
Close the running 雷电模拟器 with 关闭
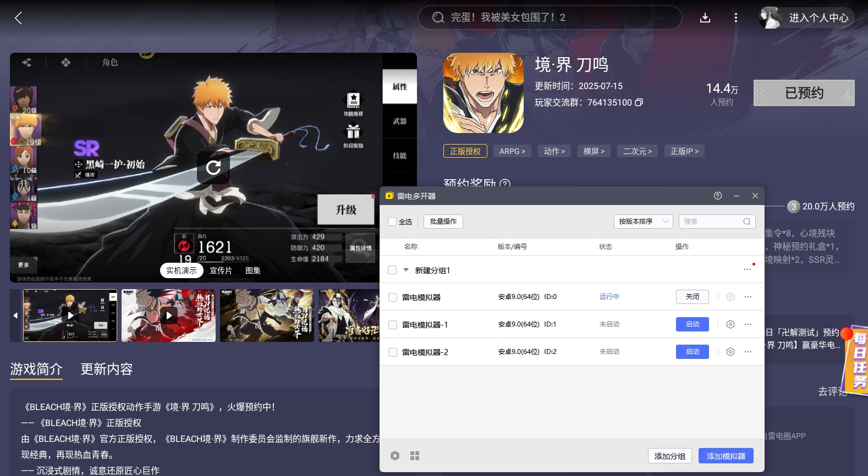693,297
